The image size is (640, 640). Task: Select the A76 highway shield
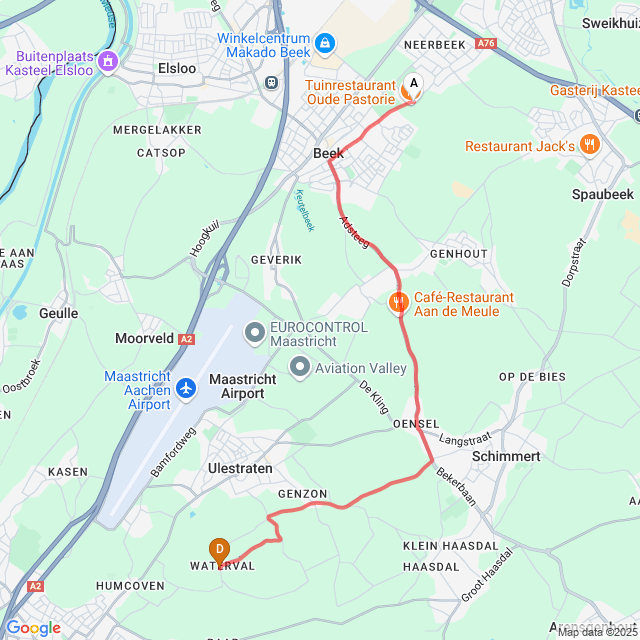(x=486, y=43)
